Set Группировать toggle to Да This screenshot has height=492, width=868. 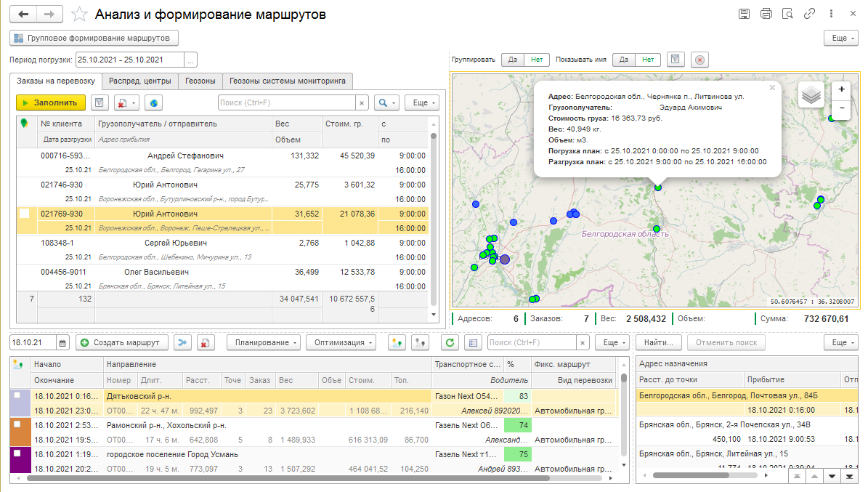tap(512, 60)
